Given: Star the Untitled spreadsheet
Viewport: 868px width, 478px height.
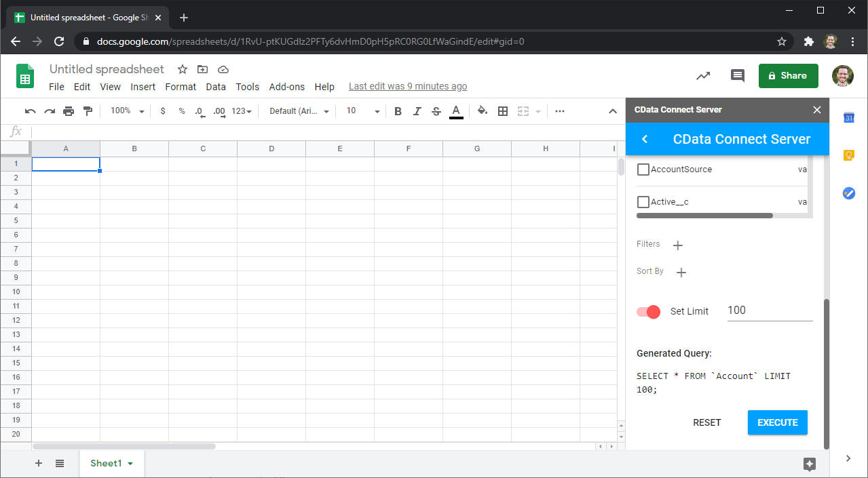Looking at the screenshot, I should [183, 69].
